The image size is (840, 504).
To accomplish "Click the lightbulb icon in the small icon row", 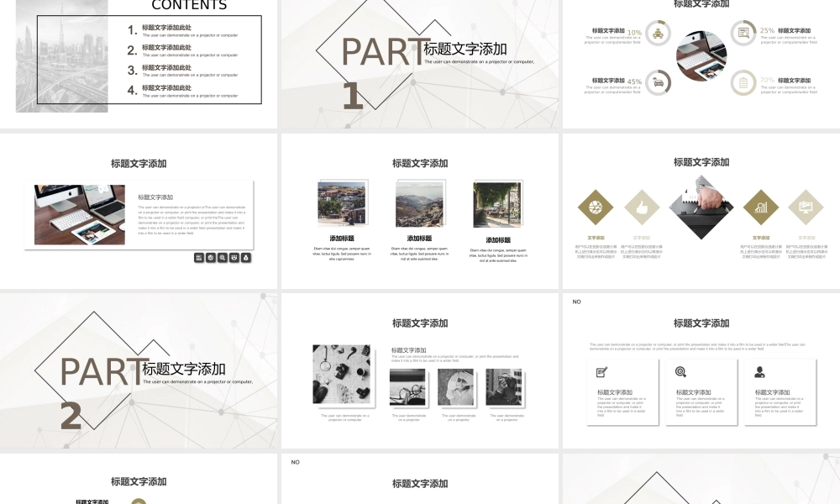I will click(x=246, y=256).
